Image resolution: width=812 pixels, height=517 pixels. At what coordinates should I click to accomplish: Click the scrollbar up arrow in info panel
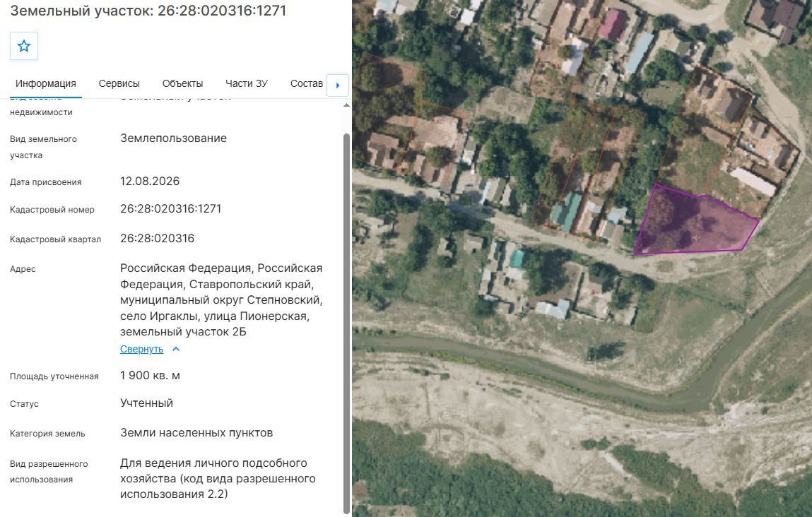tap(346, 105)
